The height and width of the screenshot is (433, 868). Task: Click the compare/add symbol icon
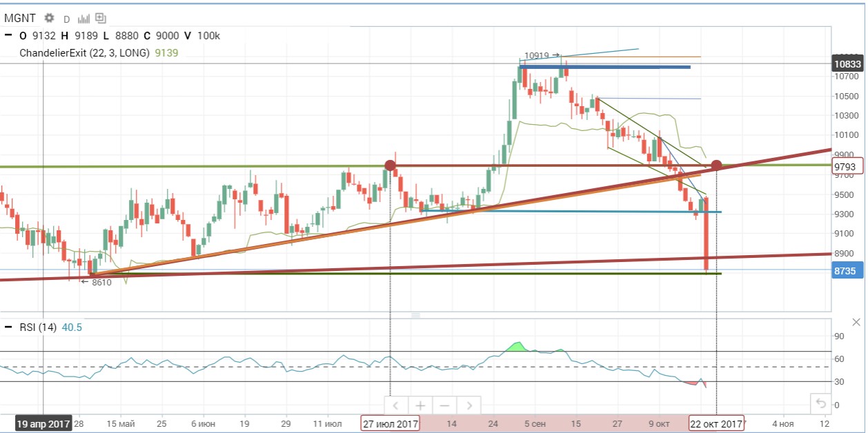click(101, 19)
